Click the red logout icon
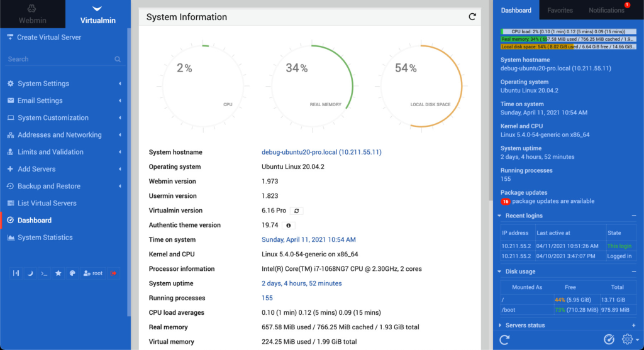Screen dimensions: 644x350 pyautogui.click(x=114, y=273)
